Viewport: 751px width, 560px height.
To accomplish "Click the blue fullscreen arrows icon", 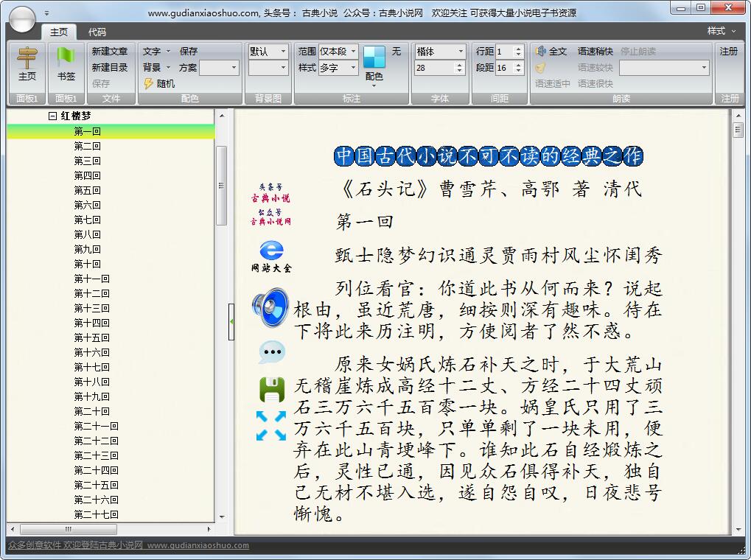I will [270, 426].
